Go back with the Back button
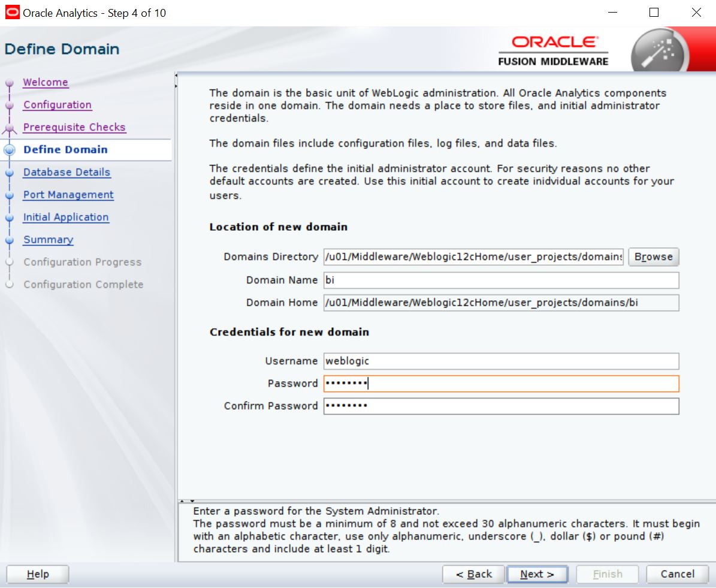Viewport: 716px width, 588px height. coord(473,574)
